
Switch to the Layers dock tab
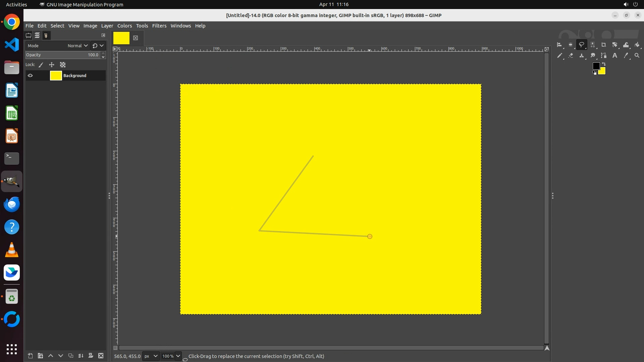[x=37, y=36]
